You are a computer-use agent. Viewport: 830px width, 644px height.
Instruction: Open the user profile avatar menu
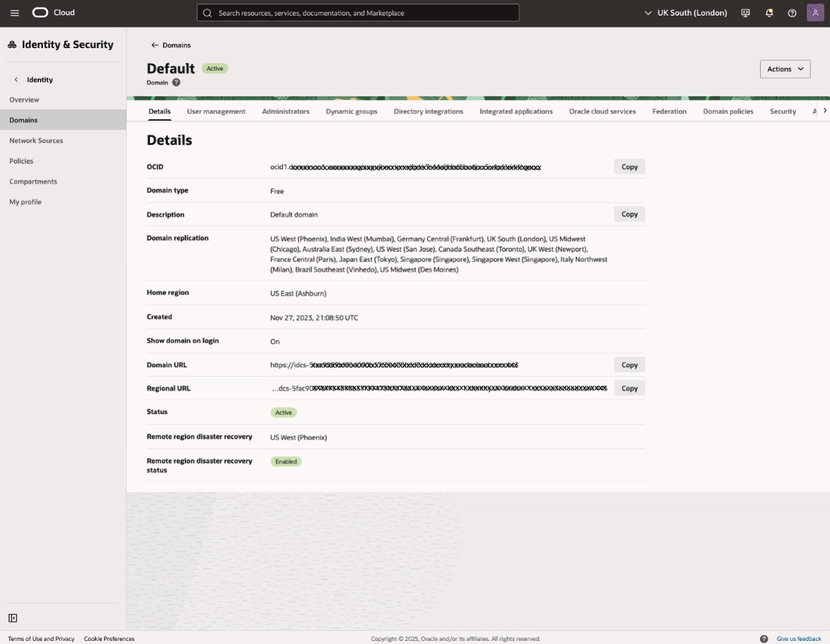pos(816,13)
